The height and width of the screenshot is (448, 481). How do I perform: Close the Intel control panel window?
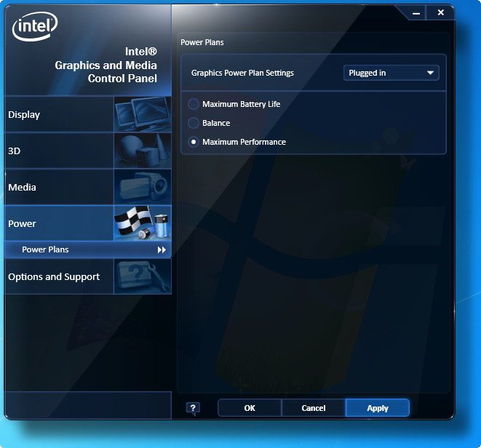(440, 12)
